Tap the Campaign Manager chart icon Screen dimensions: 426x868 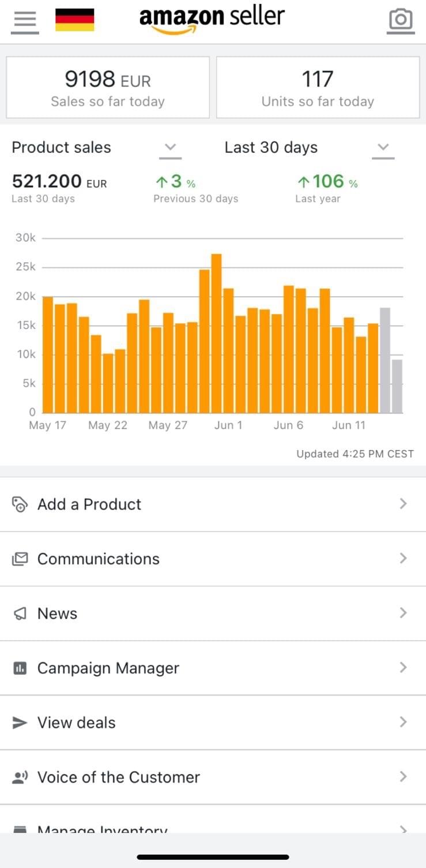tap(20, 668)
